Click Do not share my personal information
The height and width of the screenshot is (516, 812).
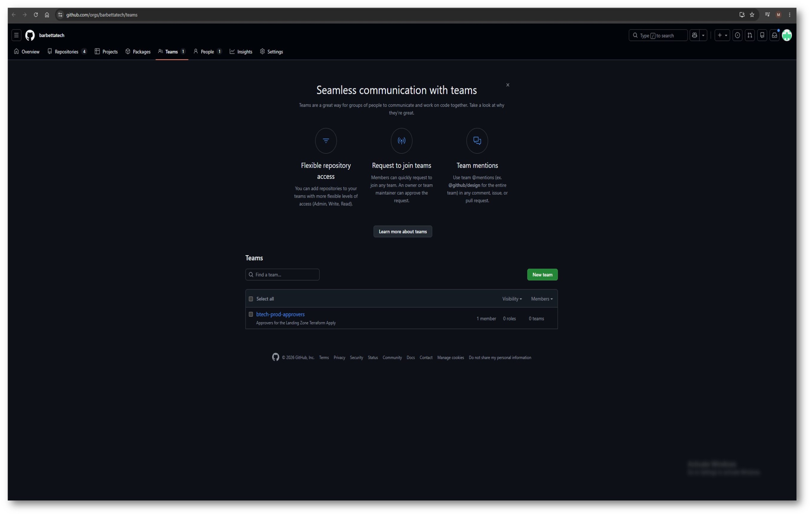point(500,358)
